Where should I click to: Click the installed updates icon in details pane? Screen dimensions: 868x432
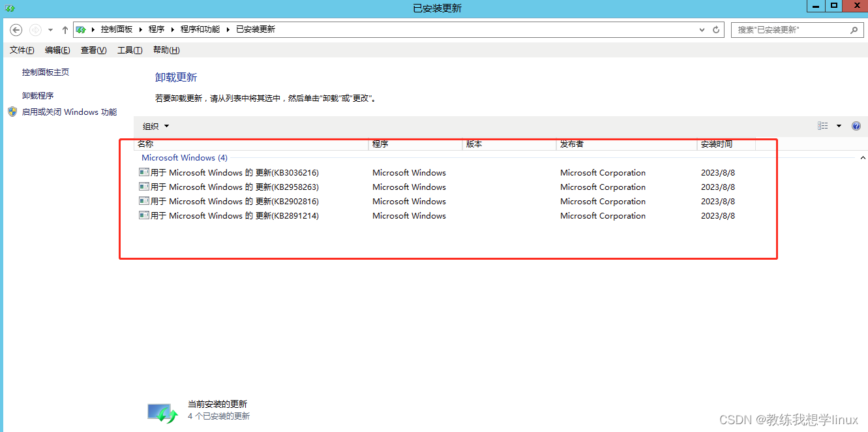162,412
